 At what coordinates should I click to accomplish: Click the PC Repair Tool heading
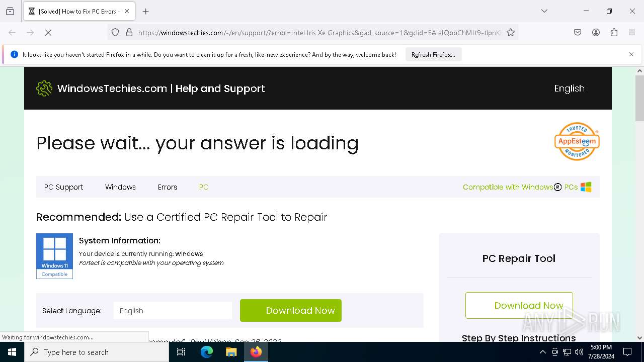tap(519, 258)
